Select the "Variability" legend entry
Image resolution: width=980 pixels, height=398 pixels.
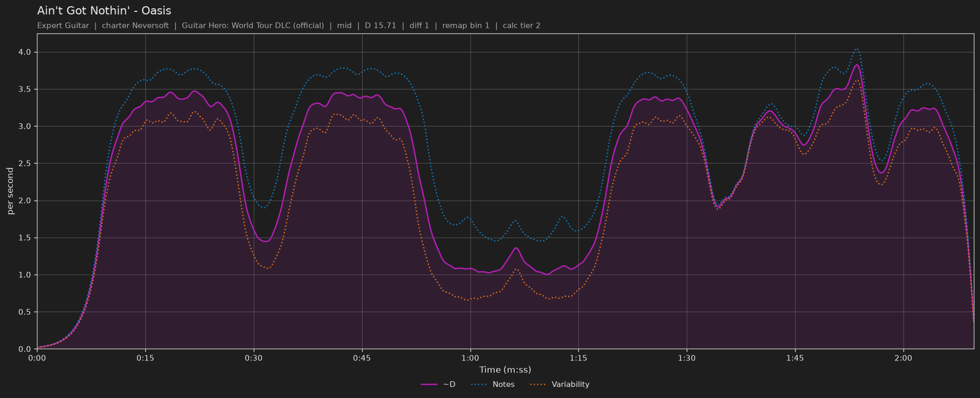[559, 385]
